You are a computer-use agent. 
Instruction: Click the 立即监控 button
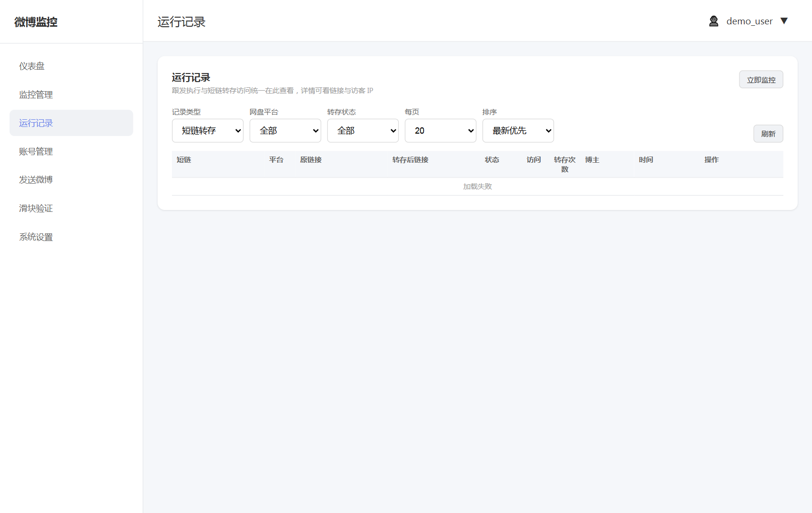coord(761,80)
